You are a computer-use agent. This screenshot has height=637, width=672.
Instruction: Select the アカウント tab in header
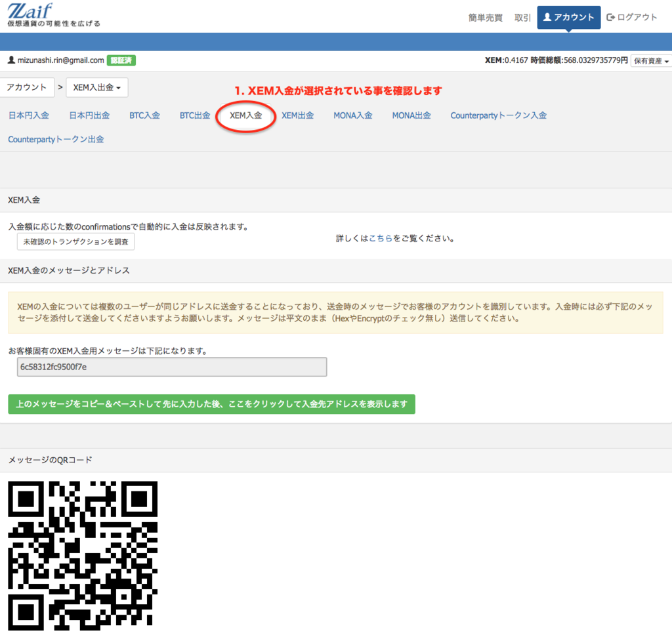point(569,18)
